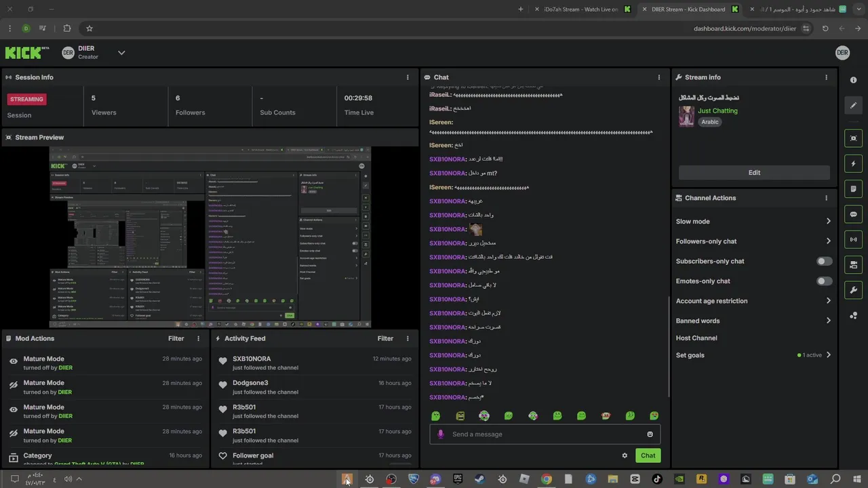Open the Channel Actions three-dot menu
Screen dimensions: 868x488
click(826, 198)
